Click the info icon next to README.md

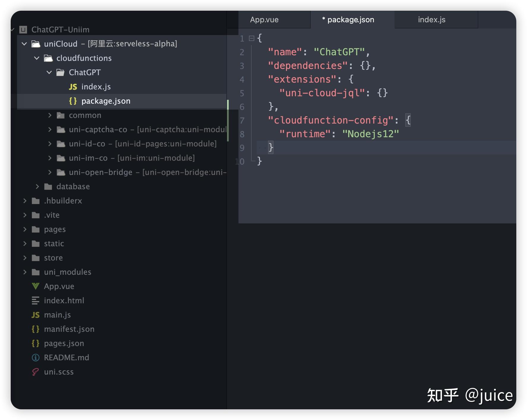35,357
